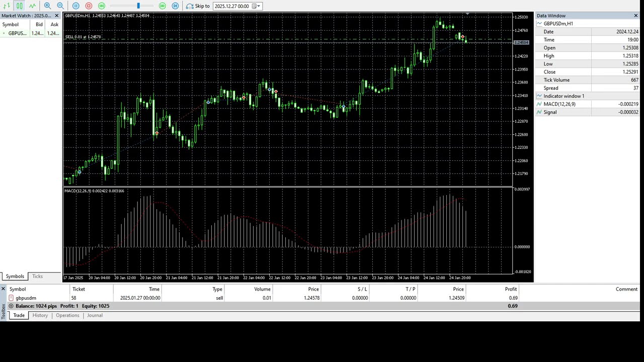644x362 pixels.
Task: Click the order open price 1.24578
Action: tap(311, 298)
